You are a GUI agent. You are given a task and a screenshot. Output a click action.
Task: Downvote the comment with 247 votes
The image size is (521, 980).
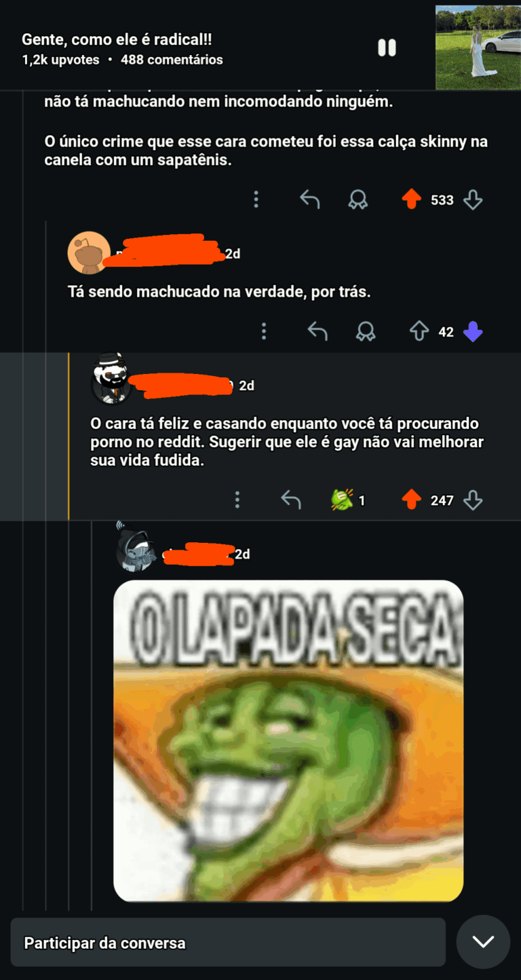[x=473, y=500]
